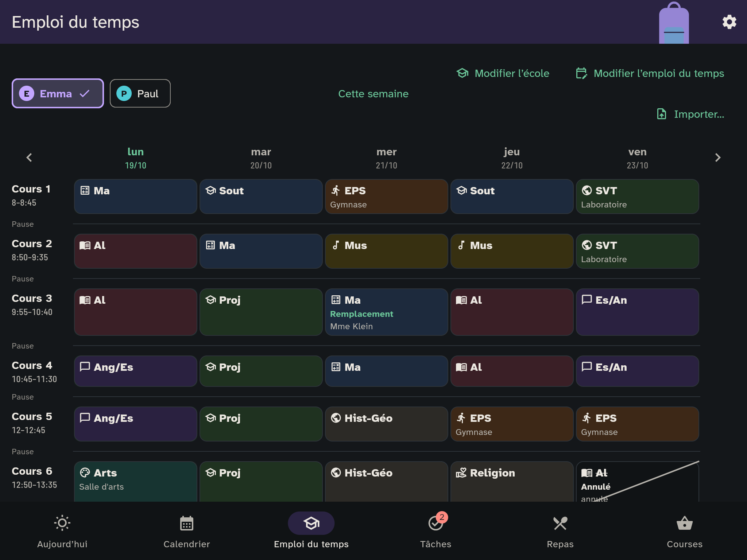Go to the Repas tab

(560, 532)
